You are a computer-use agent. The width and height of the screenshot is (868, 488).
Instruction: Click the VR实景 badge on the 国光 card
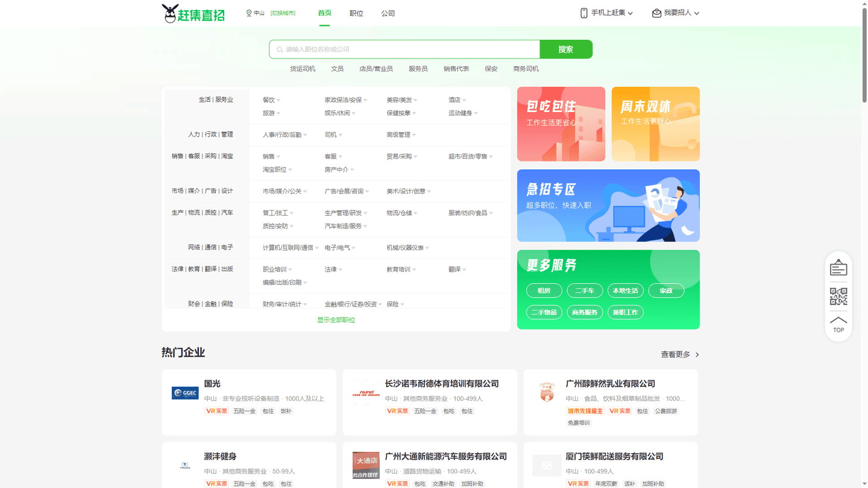[216, 411]
